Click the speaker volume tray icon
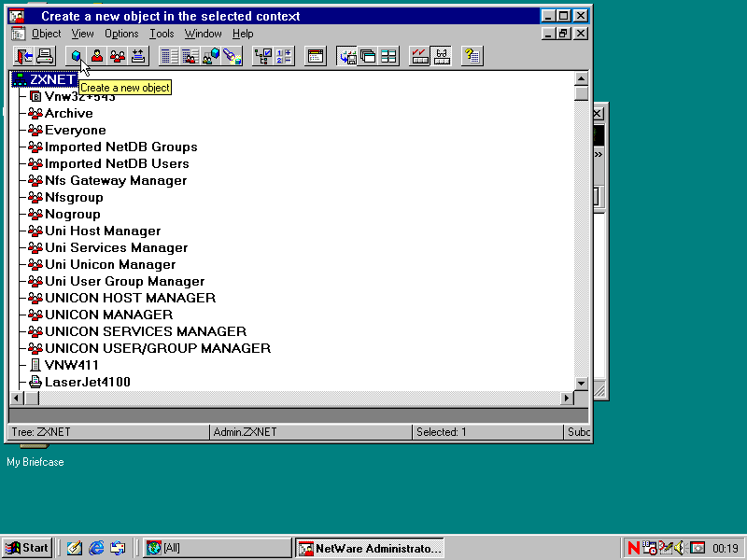This screenshot has height=560, width=747. click(x=680, y=549)
